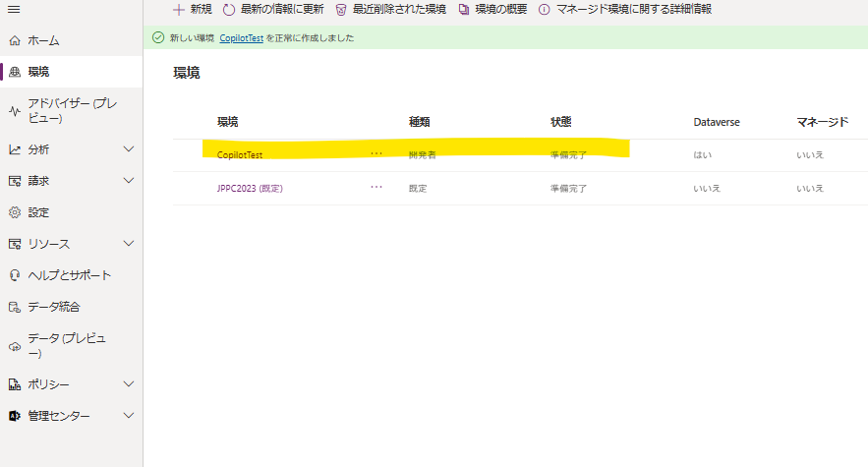The height and width of the screenshot is (467, 868).
Task: Click the 環境 page heading
Action: (x=187, y=73)
